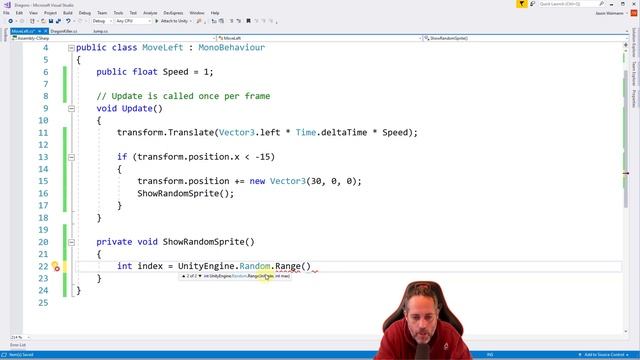The height and width of the screenshot is (360, 640).
Task: Click the Open File toolbar icon
Action: 43,21
